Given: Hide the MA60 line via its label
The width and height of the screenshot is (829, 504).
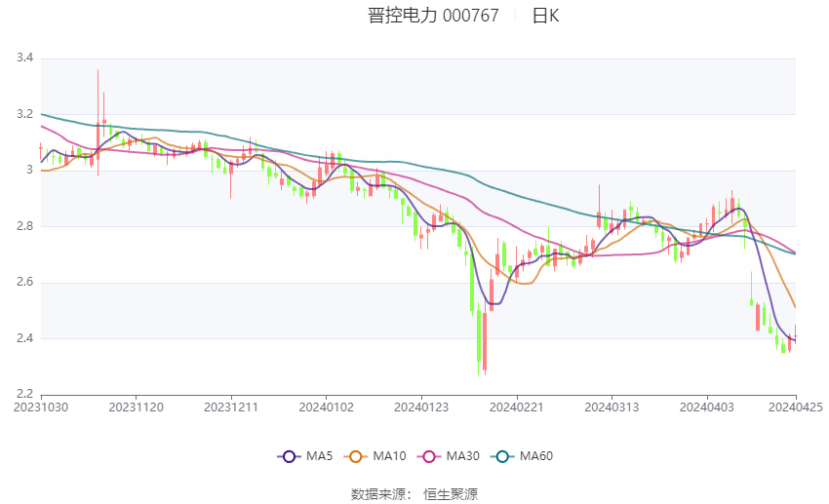Looking at the screenshot, I should pyautogui.click(x=536, y=456).
